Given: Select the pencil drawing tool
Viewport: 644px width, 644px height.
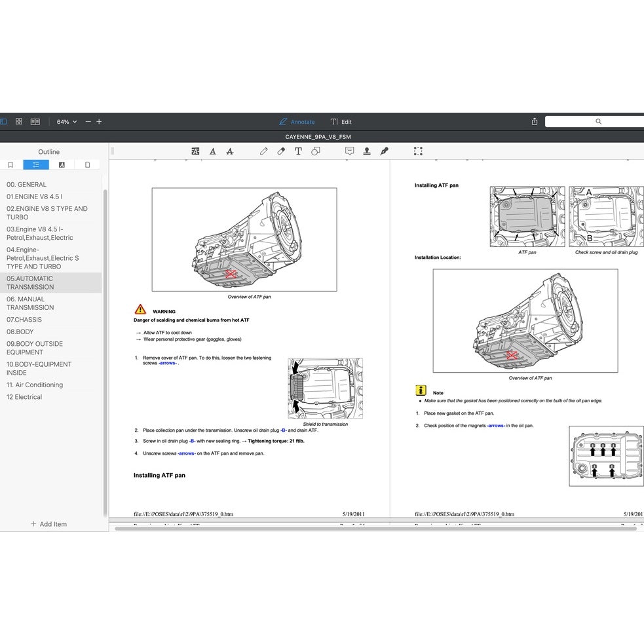Looking at the screenshot, I should (x=263, y=151).
